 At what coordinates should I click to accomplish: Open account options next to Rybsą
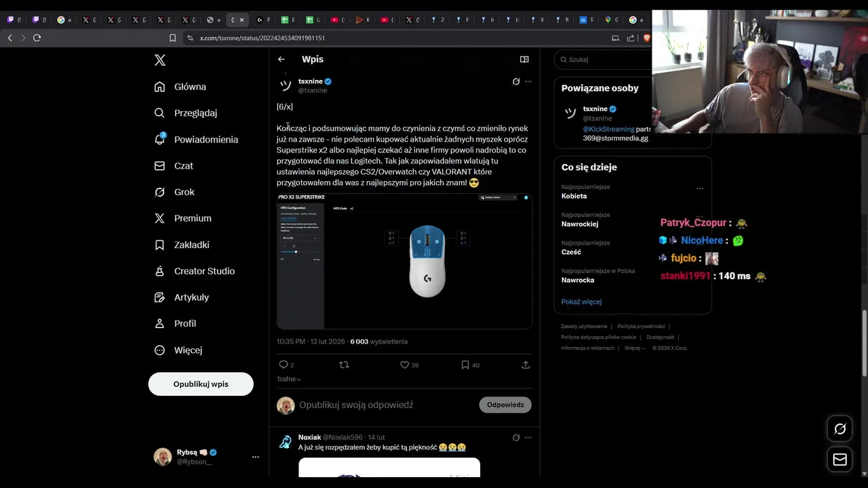pos(256,457)
